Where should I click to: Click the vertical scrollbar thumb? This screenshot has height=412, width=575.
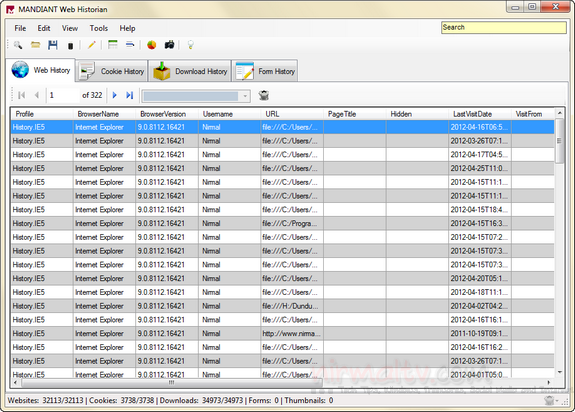560,141
